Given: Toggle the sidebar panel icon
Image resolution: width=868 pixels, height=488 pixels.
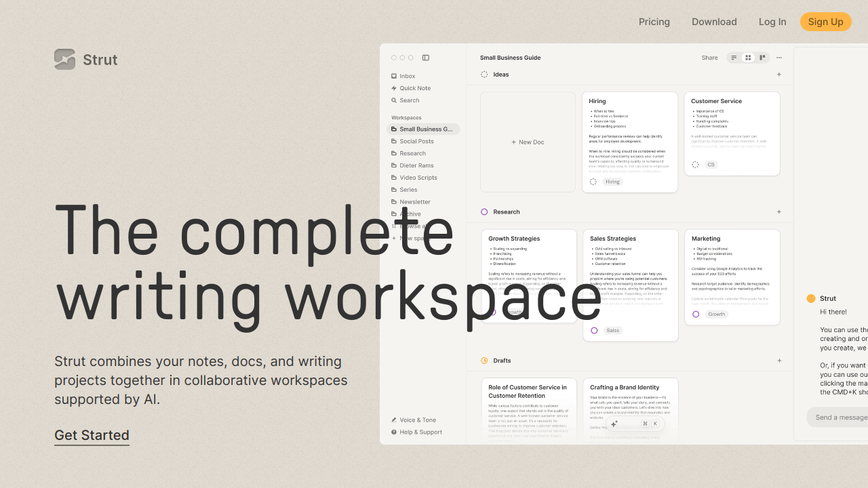Looking at the screenshot, I should pyautogui.click(x=426, y=58).
